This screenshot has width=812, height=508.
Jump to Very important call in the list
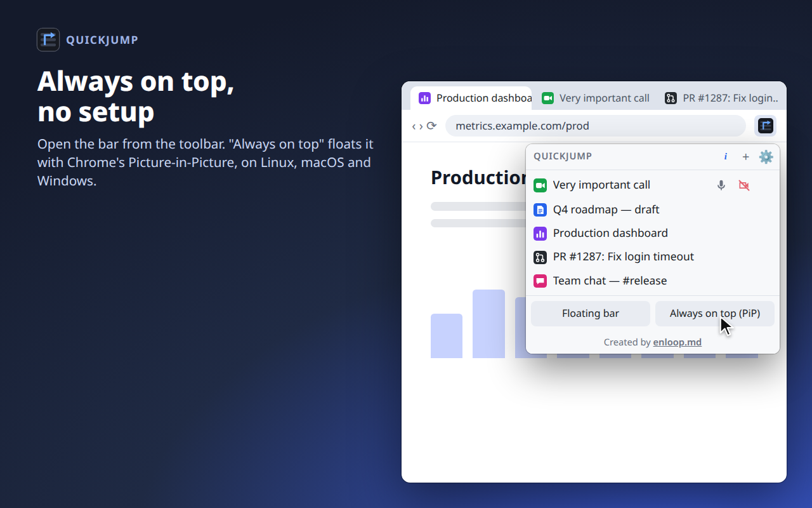[653, 185]
